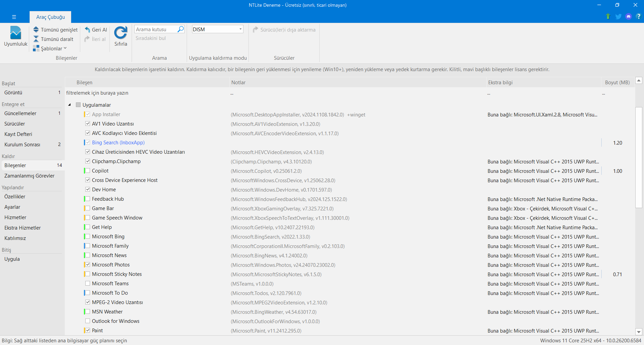
Task: Open the Discord icon link
Action: (x=629, y=16)
